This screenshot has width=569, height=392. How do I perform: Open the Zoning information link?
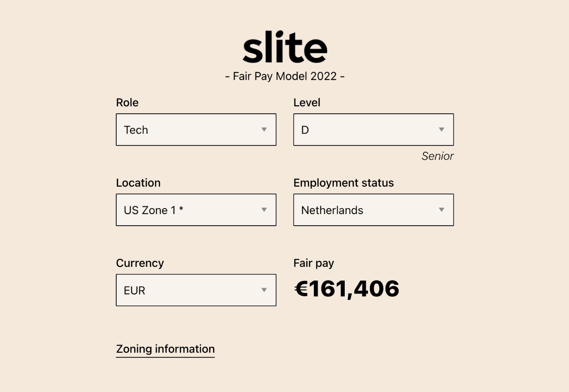coord(165,349)
